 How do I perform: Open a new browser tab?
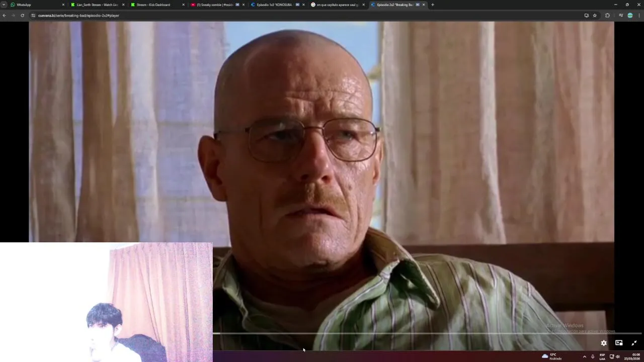[433, 5]
